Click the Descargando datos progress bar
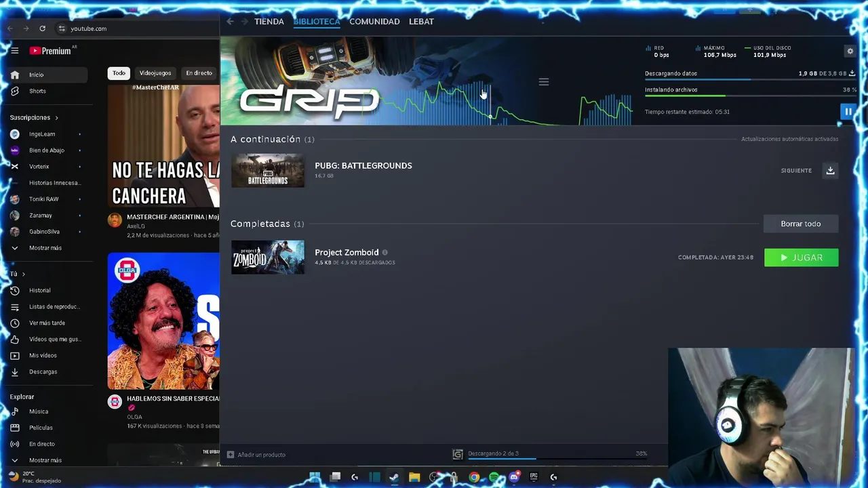Viewport: 868px width, 488px height. pyautogui.click(x=750, y=80)
